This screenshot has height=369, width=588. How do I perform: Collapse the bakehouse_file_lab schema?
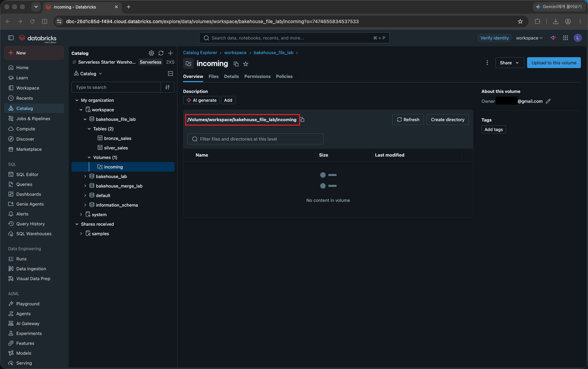[x=85, y=119]
